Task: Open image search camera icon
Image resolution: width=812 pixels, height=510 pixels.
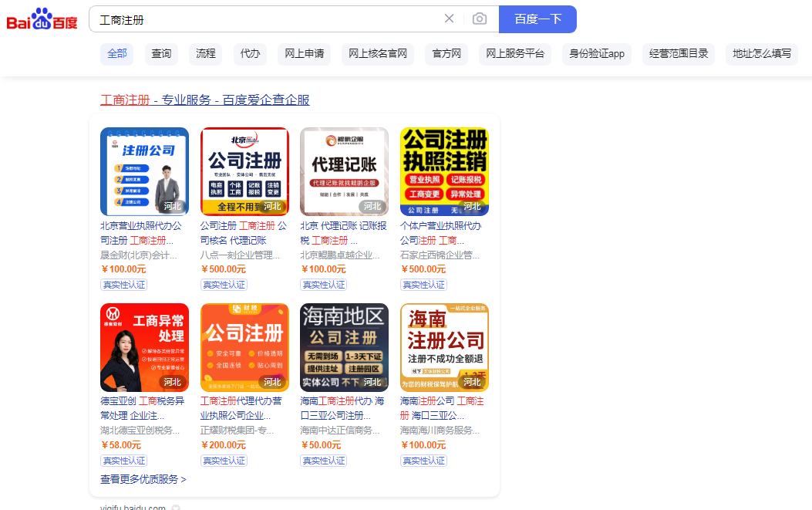Action: [480, 19]
